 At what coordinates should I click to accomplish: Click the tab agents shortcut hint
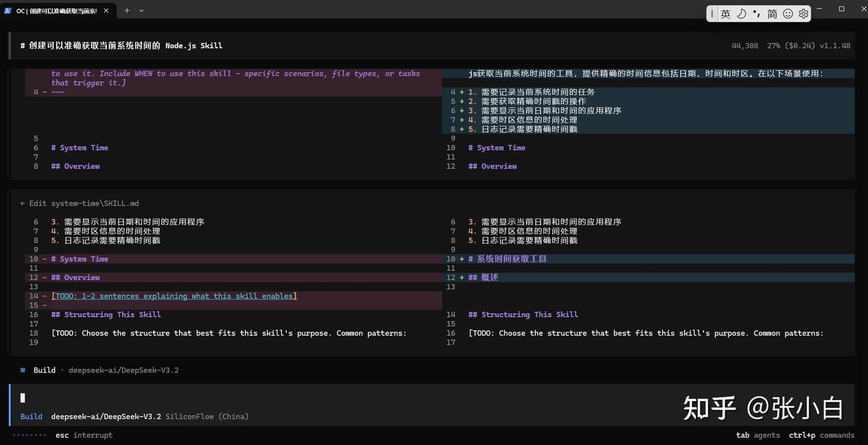coord(758,435)
